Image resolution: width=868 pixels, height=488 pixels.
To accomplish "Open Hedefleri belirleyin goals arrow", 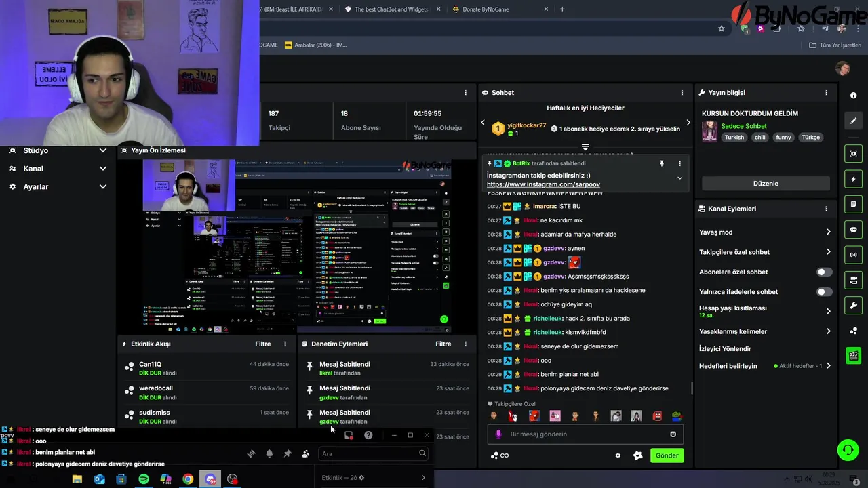I will point(828,366).
